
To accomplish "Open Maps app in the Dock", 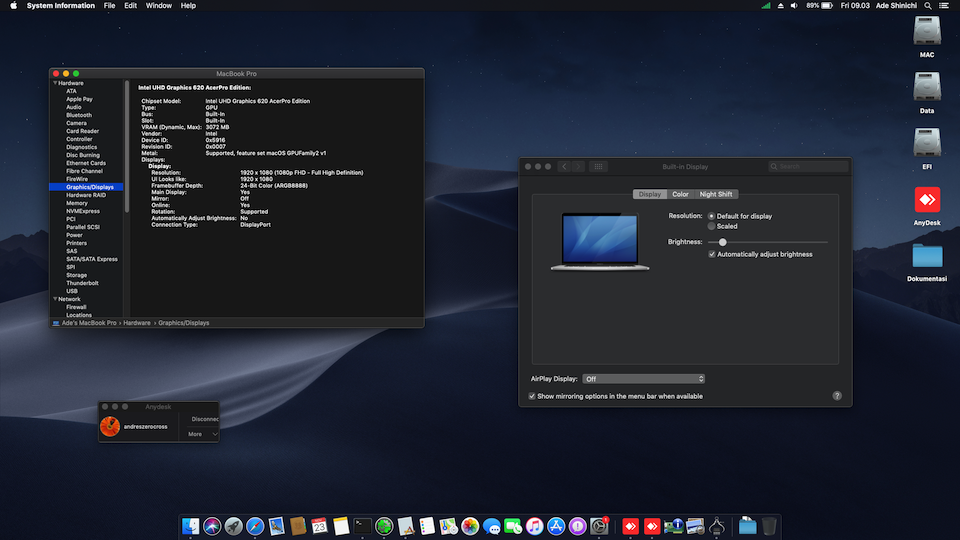I will tap(448, 526).
